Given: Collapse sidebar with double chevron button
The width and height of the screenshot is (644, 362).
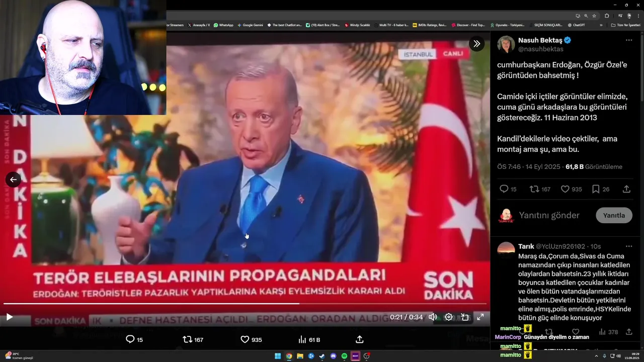Looking at the screenshot, I should coord(476,44).
